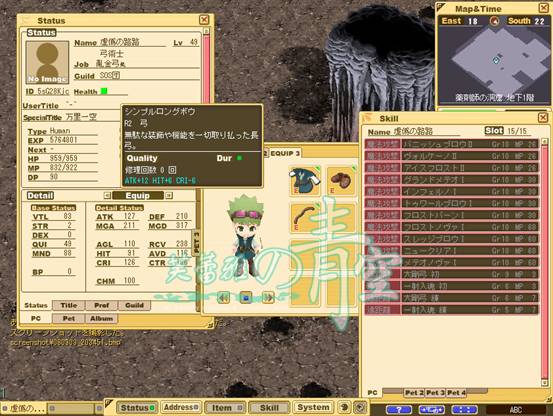Switch to the Title tab
The width and height of the screenshot is (553, 416).
coord(68,305)
